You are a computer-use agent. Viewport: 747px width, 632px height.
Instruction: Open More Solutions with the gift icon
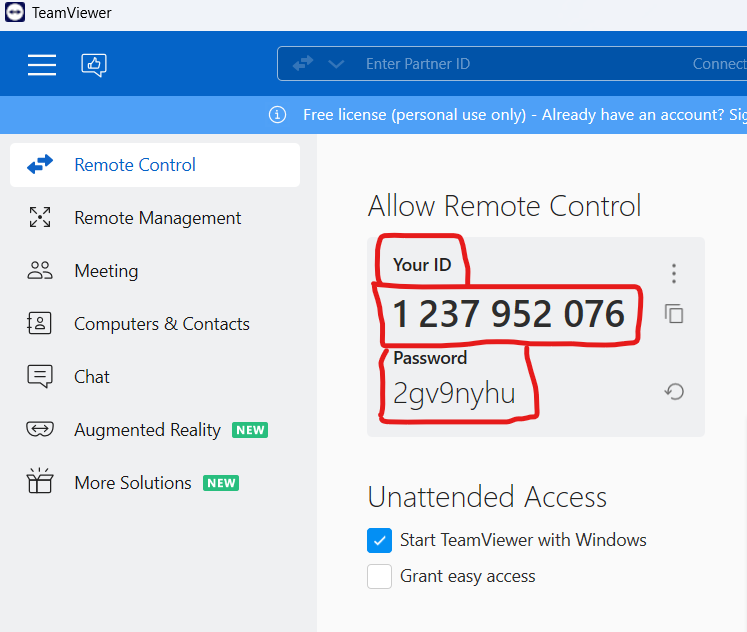(x=40, y=483)
